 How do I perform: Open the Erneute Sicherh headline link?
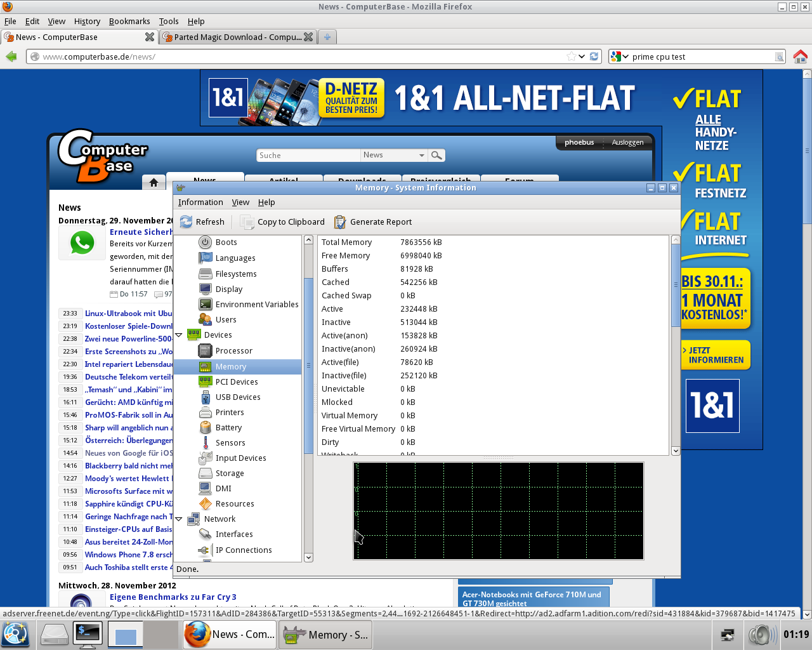[x=141, y=232]
